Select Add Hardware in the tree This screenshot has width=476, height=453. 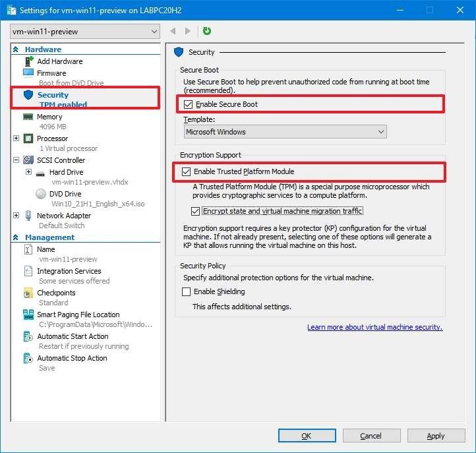60,61
